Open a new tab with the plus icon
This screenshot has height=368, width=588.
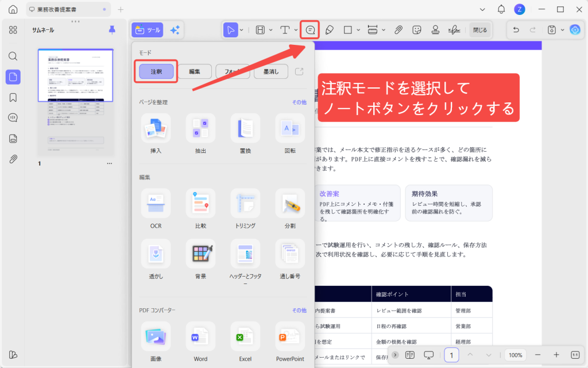click(121, 9)
